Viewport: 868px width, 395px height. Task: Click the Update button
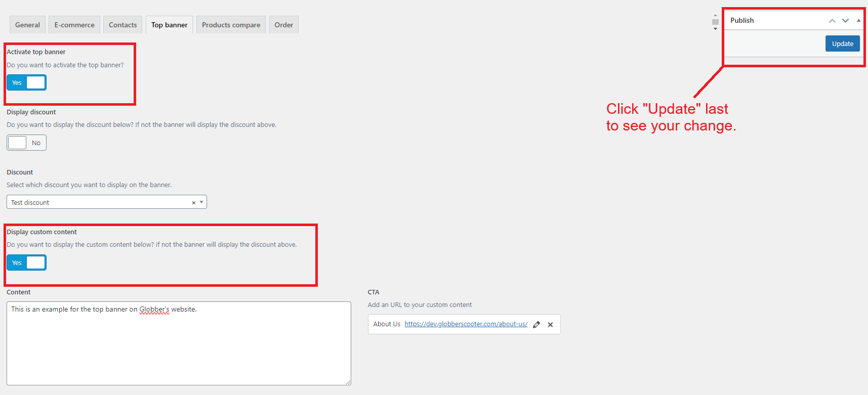(842, 43)
